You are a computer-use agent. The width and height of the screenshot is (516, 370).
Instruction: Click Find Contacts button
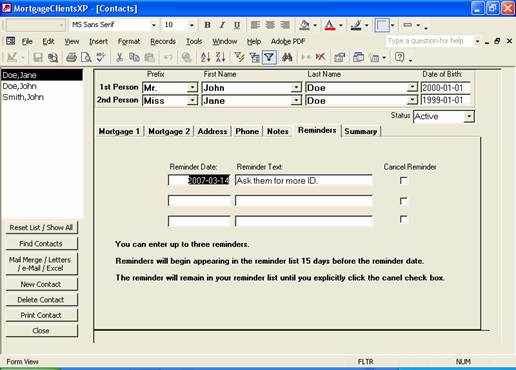(x=41, y=244)
